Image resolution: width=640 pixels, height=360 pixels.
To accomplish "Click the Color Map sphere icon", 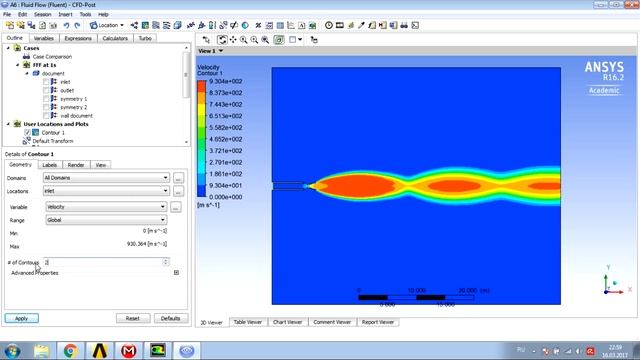I will coord(245,25).
